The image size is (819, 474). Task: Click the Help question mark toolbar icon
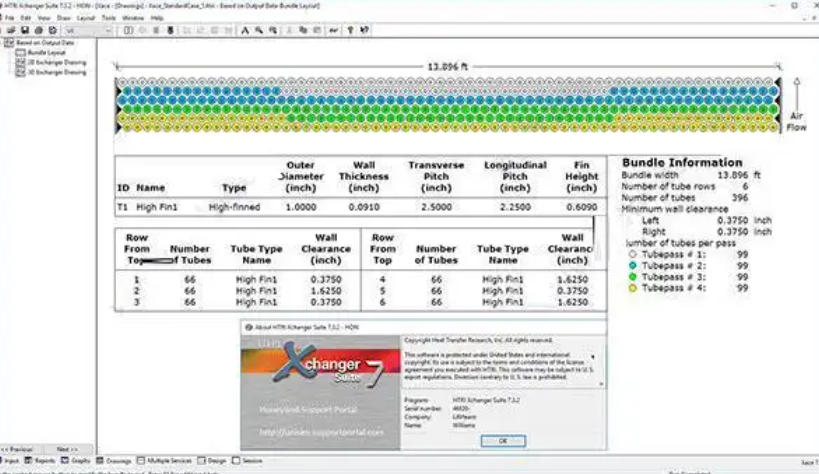pos(350,31)
